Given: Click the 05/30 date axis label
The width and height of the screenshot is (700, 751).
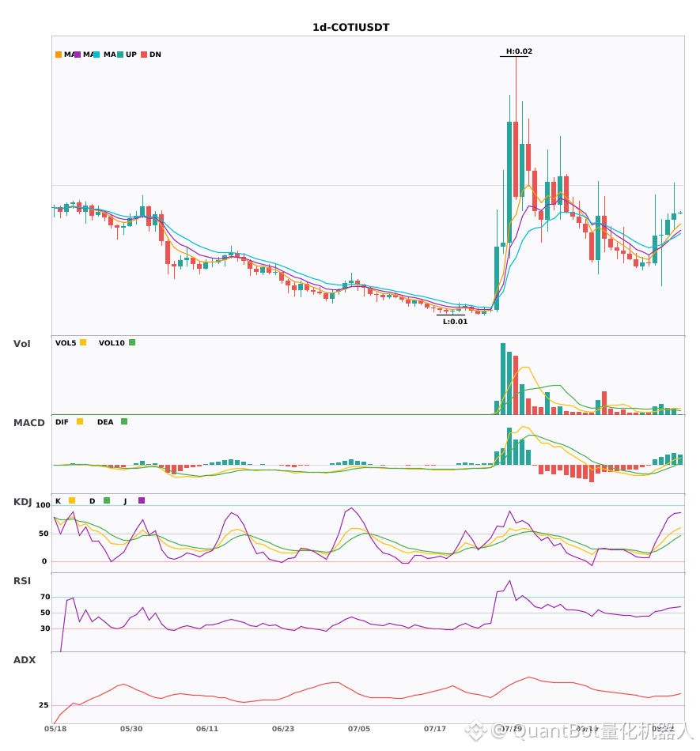Looking at the screenshot, I should (x=131, y=729).
